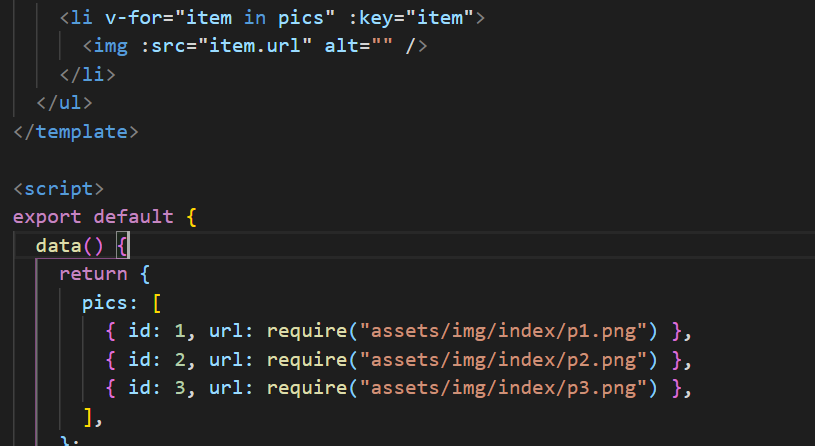This screenshot has width=815, height=446.
Task: Click the v-for attribute on the li tag
Action: click(127, 17)
